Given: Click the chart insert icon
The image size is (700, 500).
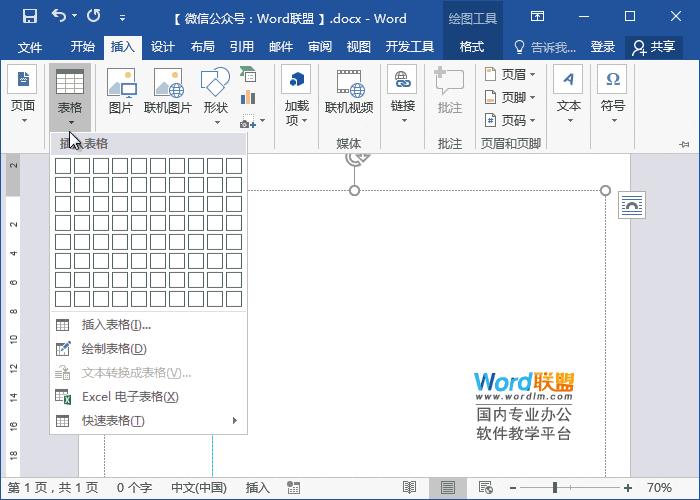Looking at the screenshot, I should (248, 97).
